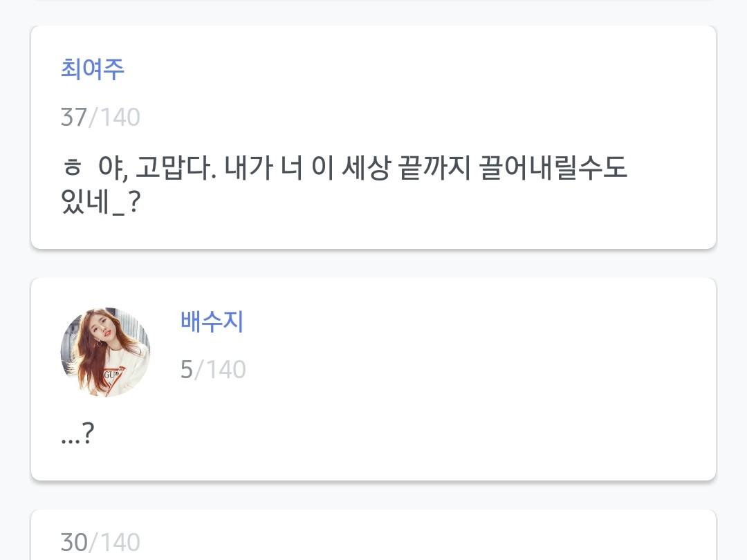The height and width of the screenshot is (560, 747).
Task: Open the 최여주 name link
Action: coord(93,69)
